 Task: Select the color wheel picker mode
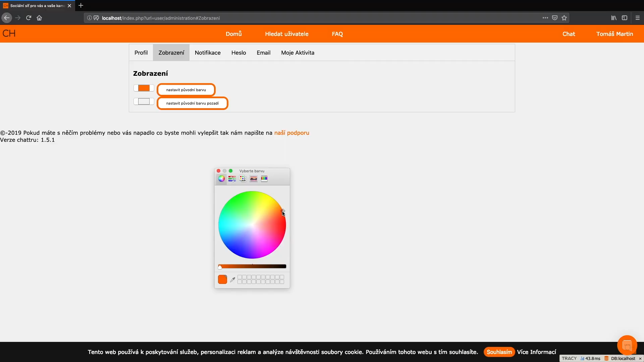coord(221,179)
